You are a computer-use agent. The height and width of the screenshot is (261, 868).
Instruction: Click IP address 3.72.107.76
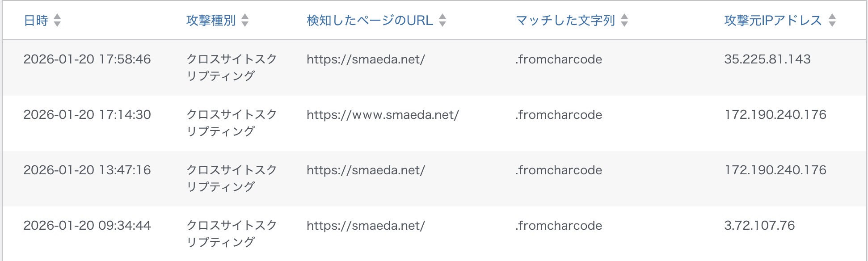tap(759, 226)
